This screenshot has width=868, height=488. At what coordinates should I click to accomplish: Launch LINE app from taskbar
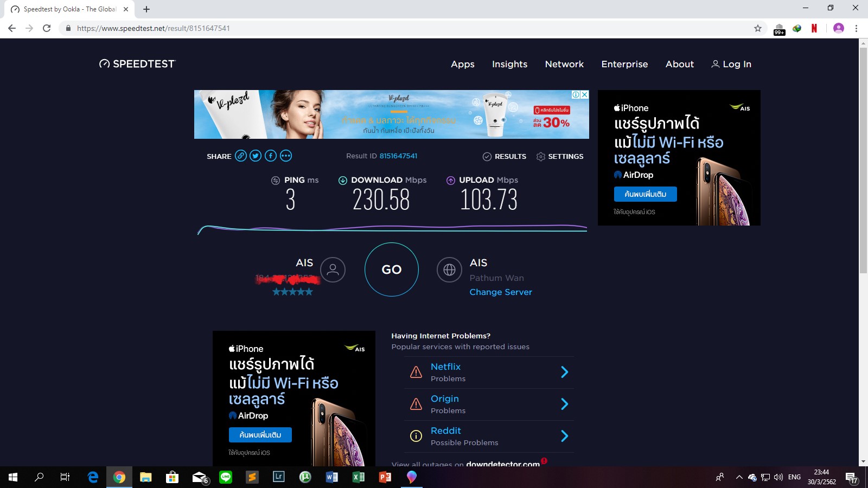click(x=226, y=477)
